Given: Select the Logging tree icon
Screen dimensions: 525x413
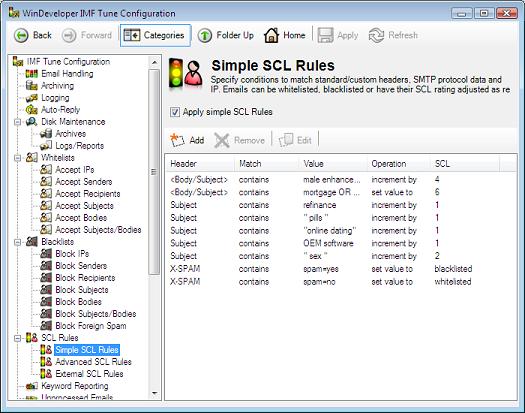Looking at the screenshot, I should (32, 98).
